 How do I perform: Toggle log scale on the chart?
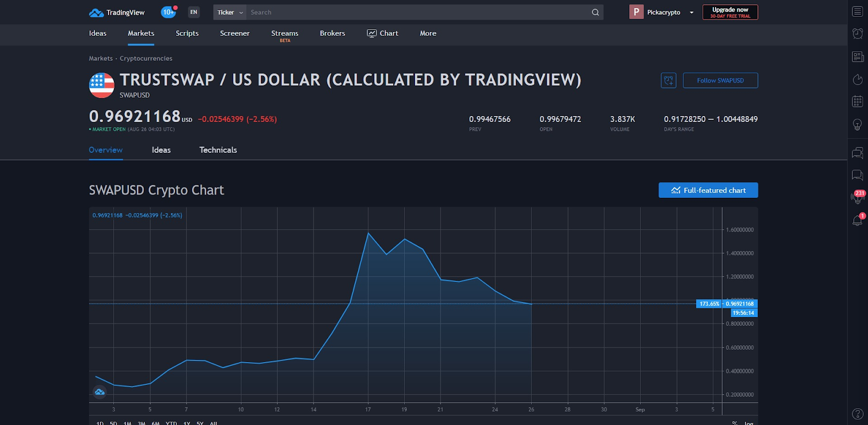coord(749,423)
